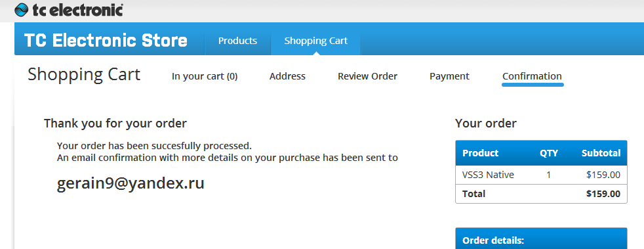Select the VSS3 Native product row
The width and height of the screenshot is (644, 249).
[x=541, y=175]
